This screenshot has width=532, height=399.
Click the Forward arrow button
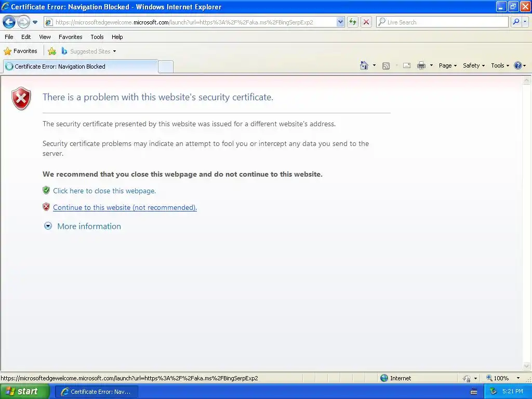(x=23, y=22)
